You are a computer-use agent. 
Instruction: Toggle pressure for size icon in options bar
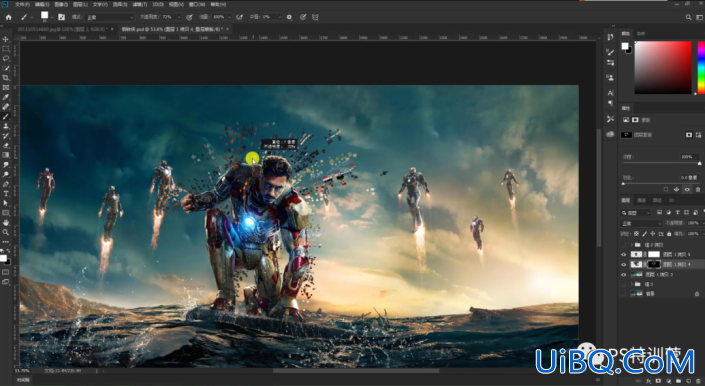click(303, 17)
